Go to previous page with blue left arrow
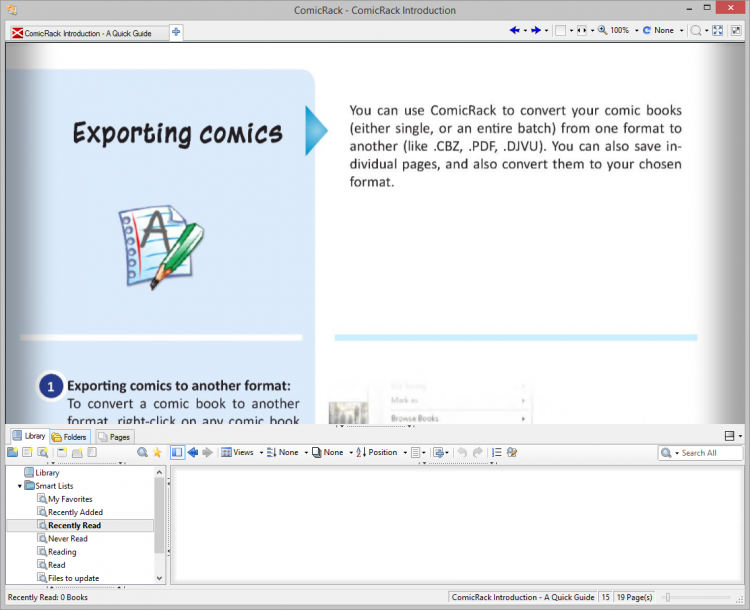Screen dimensions: 750x610 point(514,31)
